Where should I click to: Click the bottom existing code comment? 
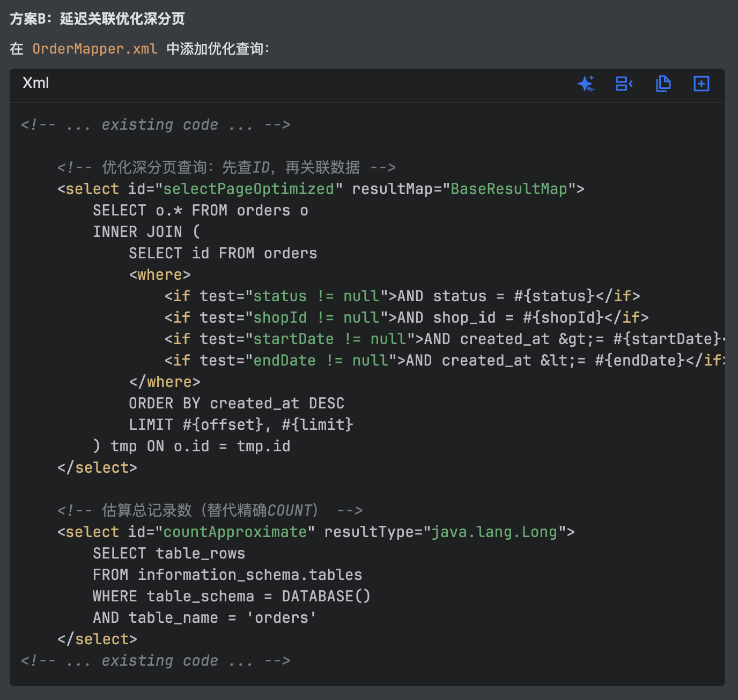[x=155, y=660]
